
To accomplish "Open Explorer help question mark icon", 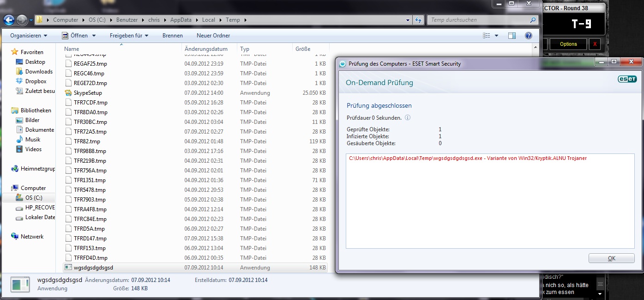I will point(529,36).
